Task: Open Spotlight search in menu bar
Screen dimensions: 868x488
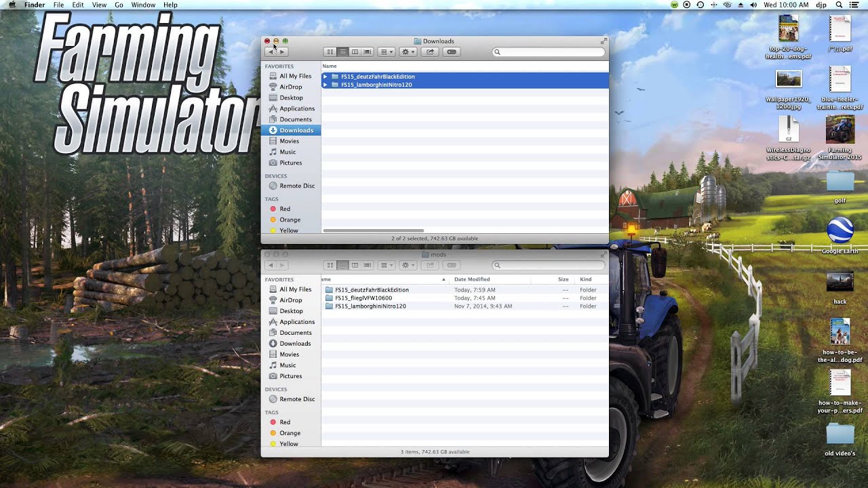Action: (x=839, y=5)
